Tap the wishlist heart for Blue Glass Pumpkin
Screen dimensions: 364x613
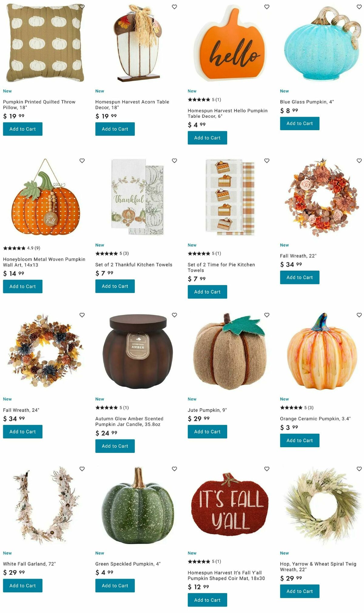[359, 7]
